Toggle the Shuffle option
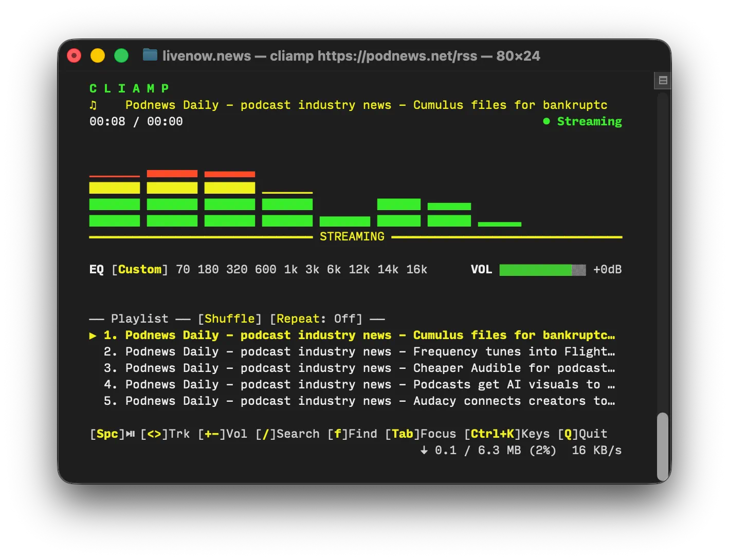 click(x=230, y=319)
